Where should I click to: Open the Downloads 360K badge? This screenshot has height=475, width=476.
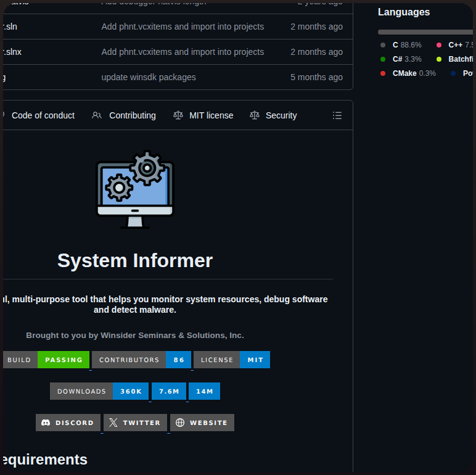pyautogui.click(x=99, y=391)
